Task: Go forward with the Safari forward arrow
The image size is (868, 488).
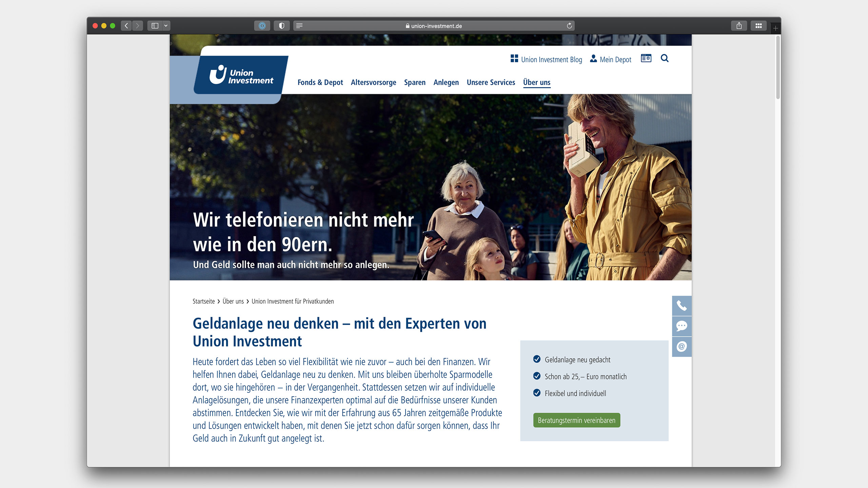Action: point(138,26)
